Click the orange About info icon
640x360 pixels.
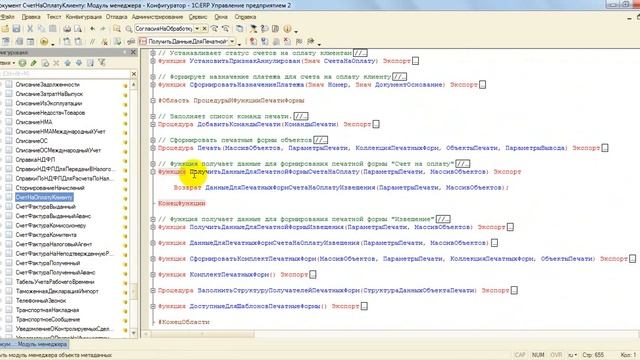coord(287,29)
